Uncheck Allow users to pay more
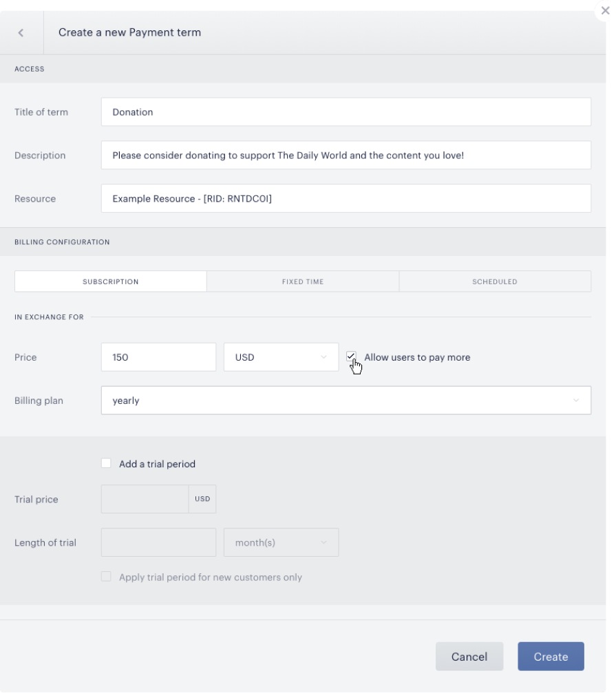Viewport: 616px width, 693px height. coord(351,356)
